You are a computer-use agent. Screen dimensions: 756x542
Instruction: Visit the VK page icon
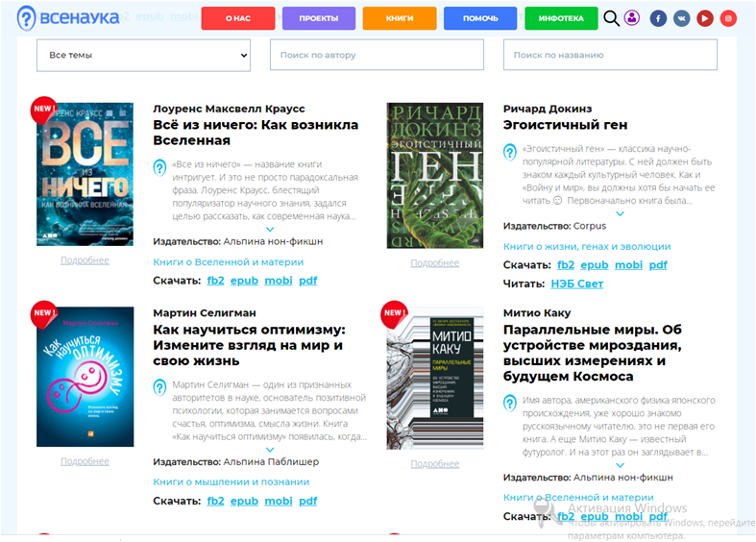point(682,18)
